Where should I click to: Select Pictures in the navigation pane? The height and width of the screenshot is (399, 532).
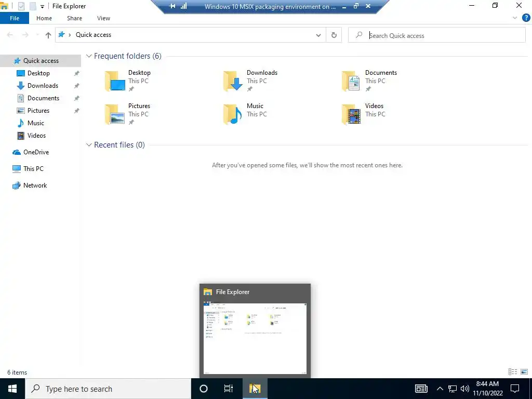tap(38, 111)
